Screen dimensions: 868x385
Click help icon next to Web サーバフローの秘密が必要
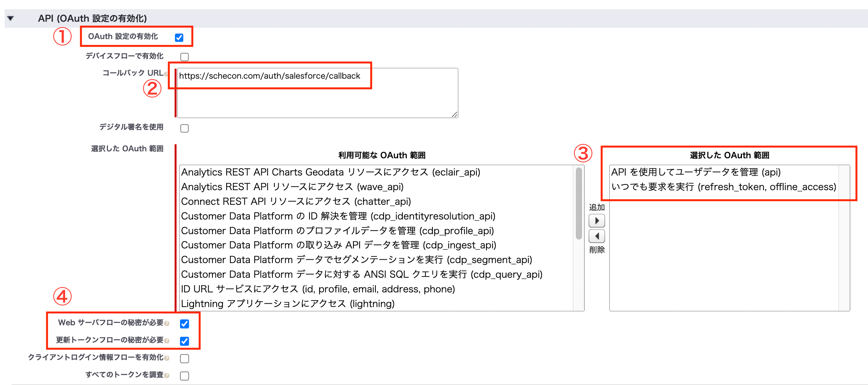pyautogui.click(x=167, y=324)
